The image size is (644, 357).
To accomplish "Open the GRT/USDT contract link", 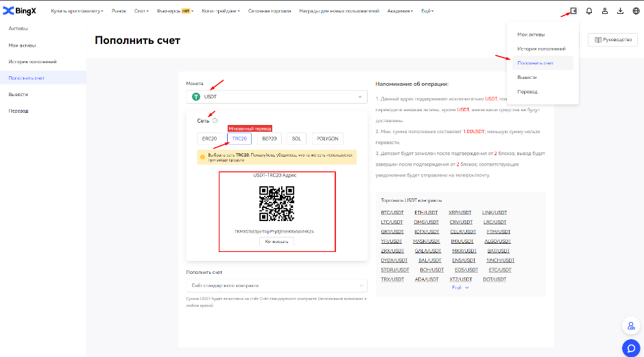I will click(x=392, y=232).
